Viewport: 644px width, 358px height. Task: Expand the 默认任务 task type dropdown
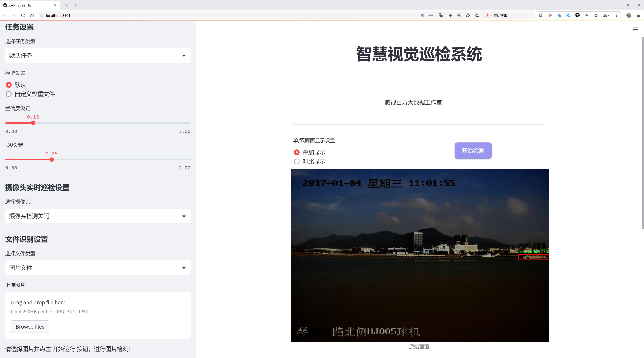[x=98, y=56]
